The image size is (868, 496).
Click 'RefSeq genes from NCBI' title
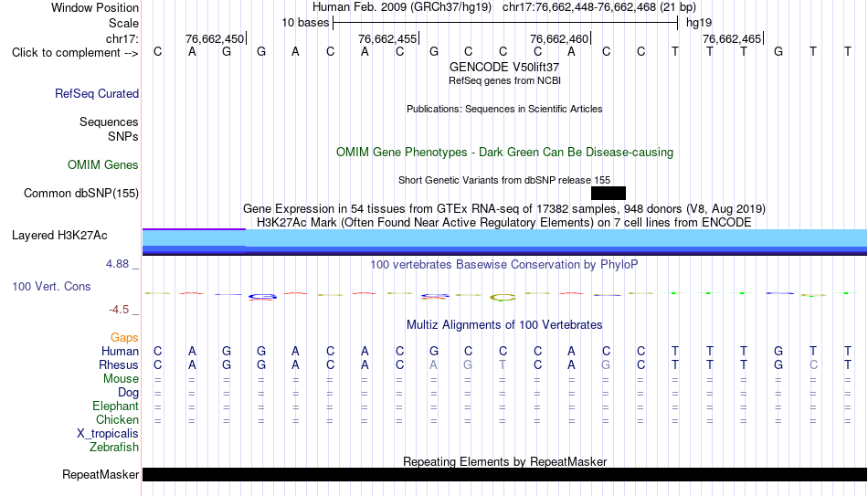click(x=505, y=80)
